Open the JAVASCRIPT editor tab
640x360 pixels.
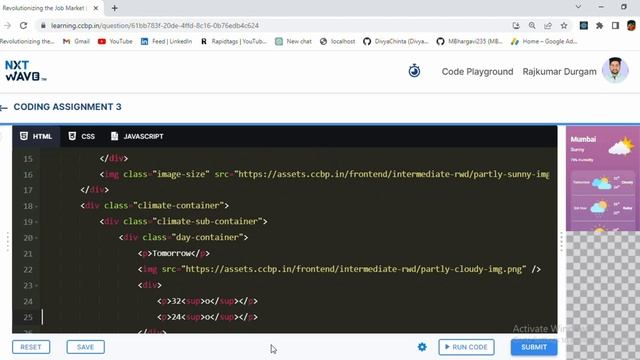[x=137, y=136]
